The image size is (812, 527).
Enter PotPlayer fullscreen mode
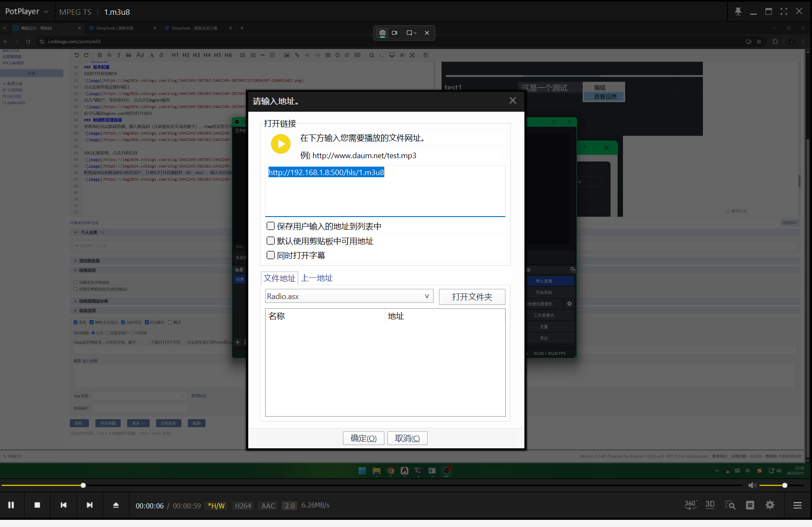[x=784, y=11]
